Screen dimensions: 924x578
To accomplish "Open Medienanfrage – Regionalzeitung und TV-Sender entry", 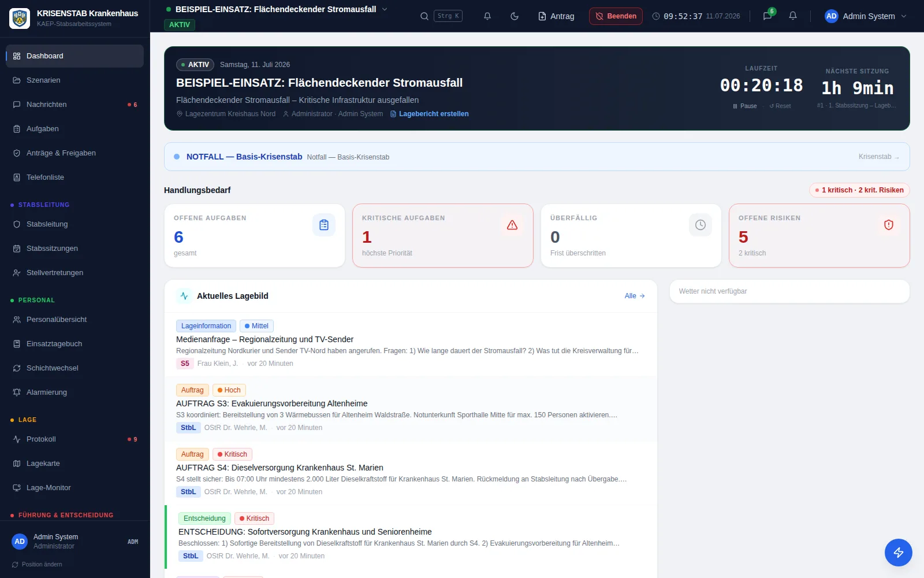I will coord(411,344).
